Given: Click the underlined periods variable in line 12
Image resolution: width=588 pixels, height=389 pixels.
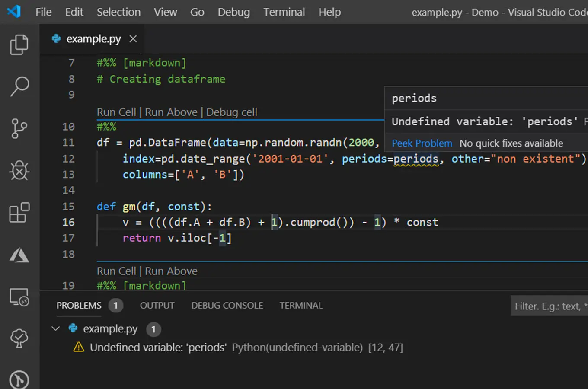Looking at the screenshot, I should pyautogui.click(x=415, y=159).
